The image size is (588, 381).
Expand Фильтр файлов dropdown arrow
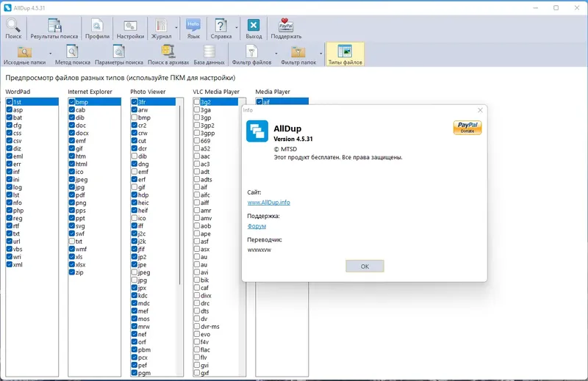pyautogui.click(x=276, y=54)
